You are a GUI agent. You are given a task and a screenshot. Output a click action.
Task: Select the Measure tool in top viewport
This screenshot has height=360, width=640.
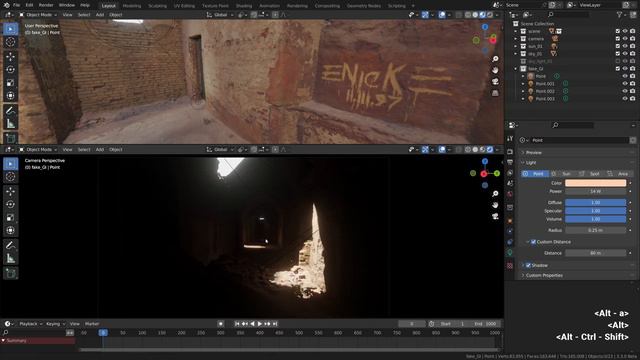(x=11, y=124)
